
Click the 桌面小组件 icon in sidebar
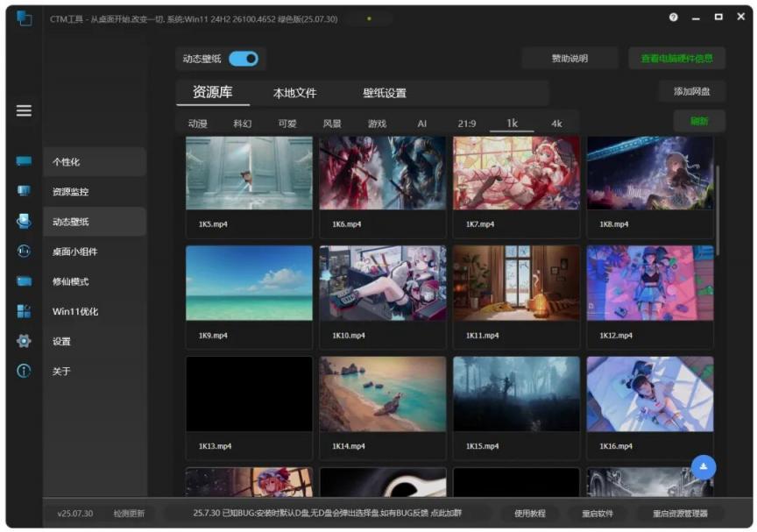click(24, 252)
